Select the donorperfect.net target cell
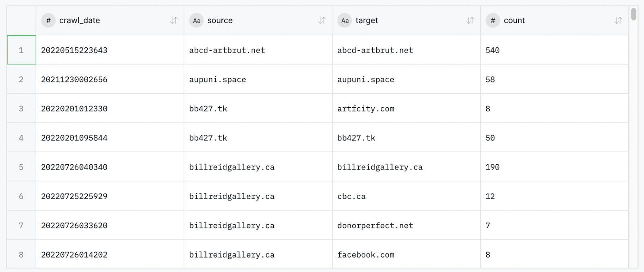This screenshot has width=644, height=272. click(406, 225)
